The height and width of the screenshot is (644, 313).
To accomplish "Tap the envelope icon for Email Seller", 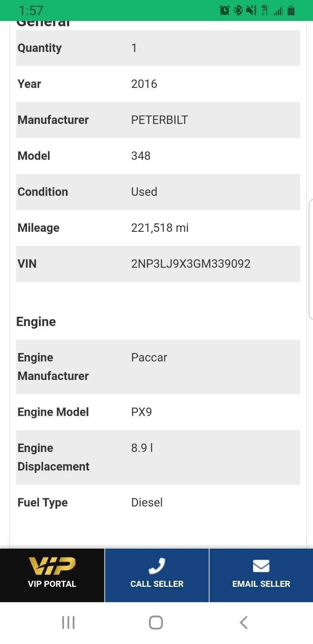I will coord(261,566).
